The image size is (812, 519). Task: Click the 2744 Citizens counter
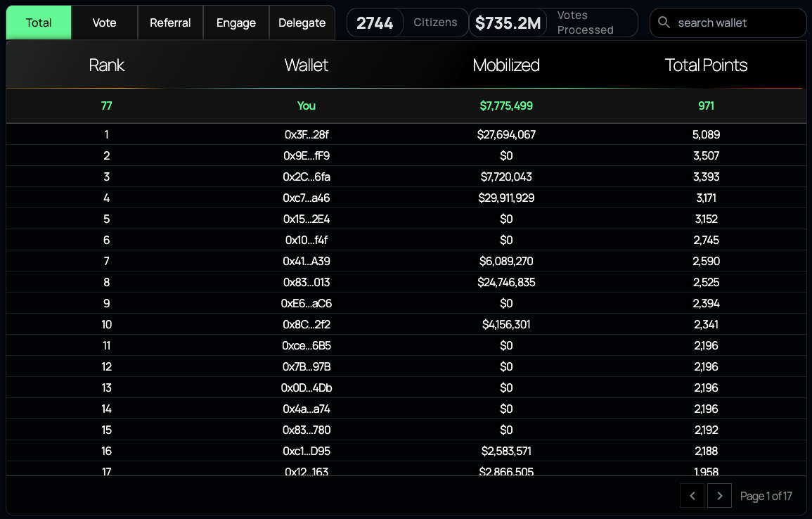click(408, 23)
